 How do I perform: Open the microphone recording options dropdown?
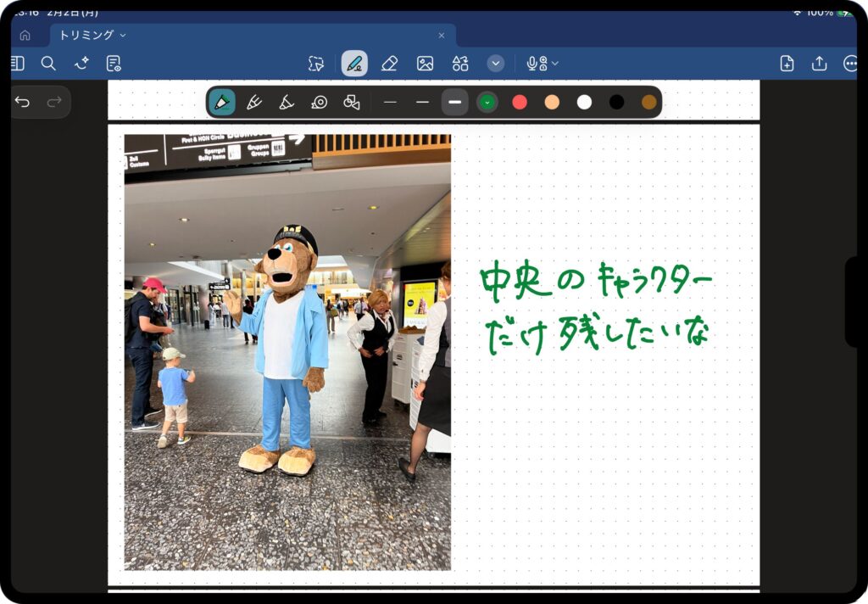(x=555, y=64)
